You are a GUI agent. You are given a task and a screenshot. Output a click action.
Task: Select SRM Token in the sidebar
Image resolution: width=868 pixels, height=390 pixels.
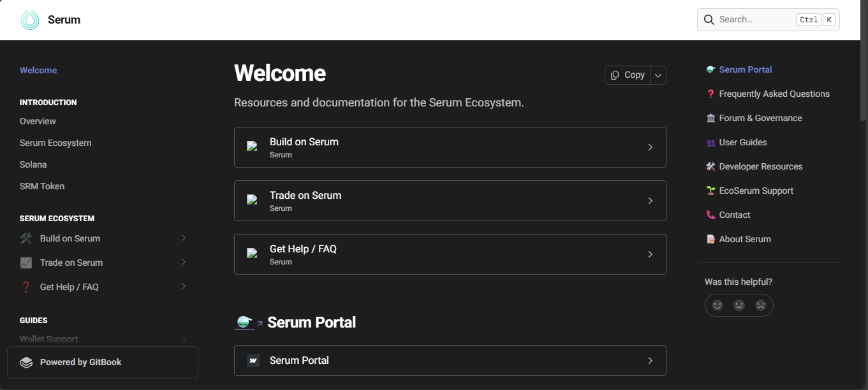pos(42,186)
